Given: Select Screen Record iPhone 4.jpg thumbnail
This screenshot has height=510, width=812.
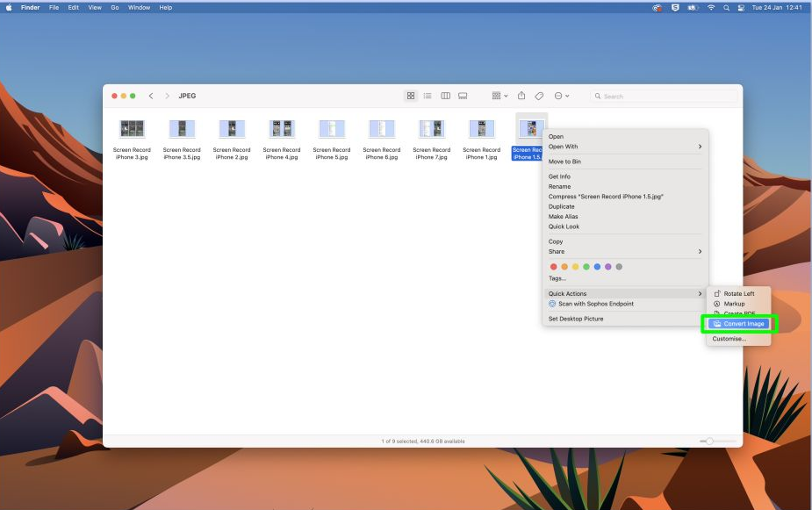Looking at the screenshot, I should [282, 128].
